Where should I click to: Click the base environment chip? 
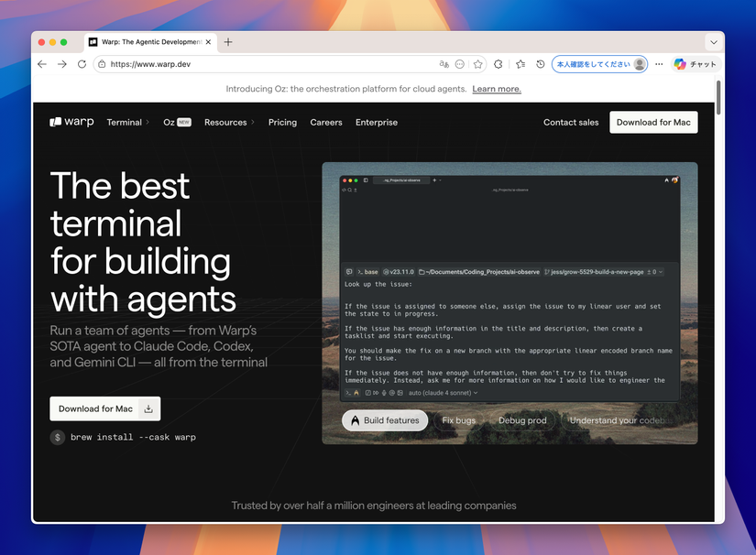click(367, 272)
